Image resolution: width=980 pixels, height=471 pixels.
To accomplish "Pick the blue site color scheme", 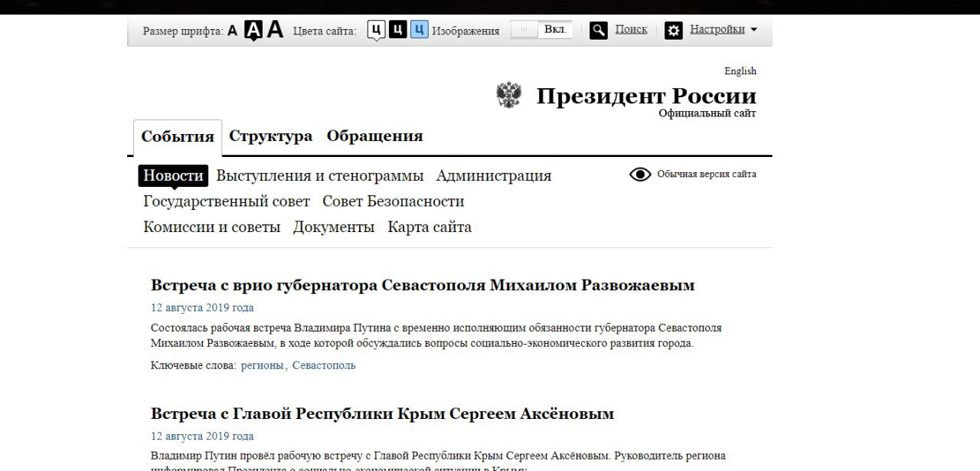I will coord(419,30).
